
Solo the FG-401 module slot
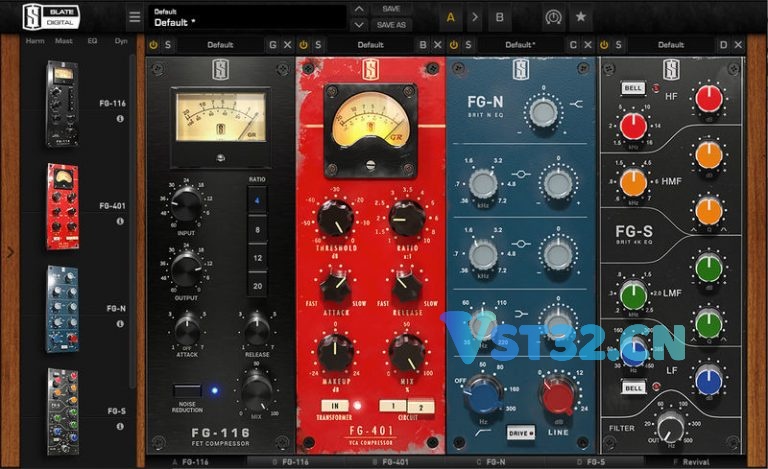tap(318, 45)
